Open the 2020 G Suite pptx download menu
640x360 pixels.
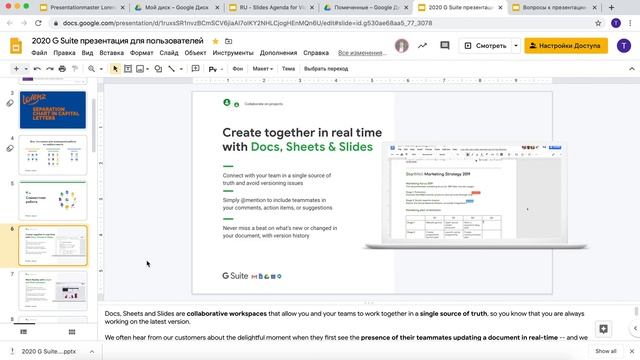point(92,351)
